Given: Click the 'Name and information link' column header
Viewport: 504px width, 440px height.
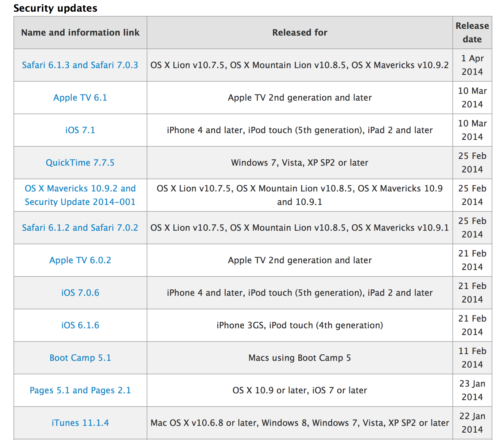Looking at the screenshot, I should point(80,33).
